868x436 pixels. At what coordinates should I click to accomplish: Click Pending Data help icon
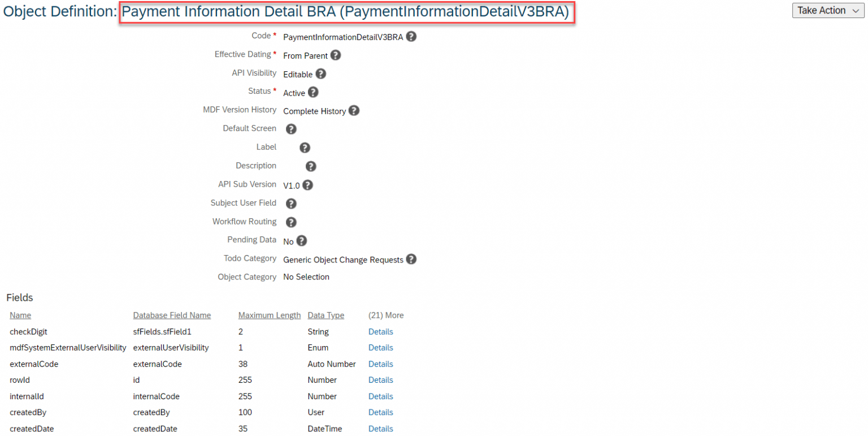pos(302,241)
